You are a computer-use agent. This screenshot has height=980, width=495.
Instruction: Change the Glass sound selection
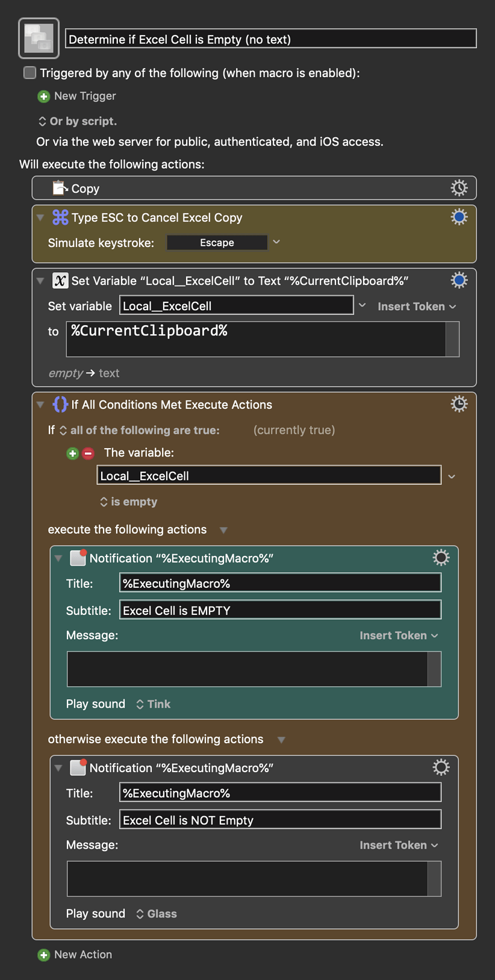click(156, 914)
